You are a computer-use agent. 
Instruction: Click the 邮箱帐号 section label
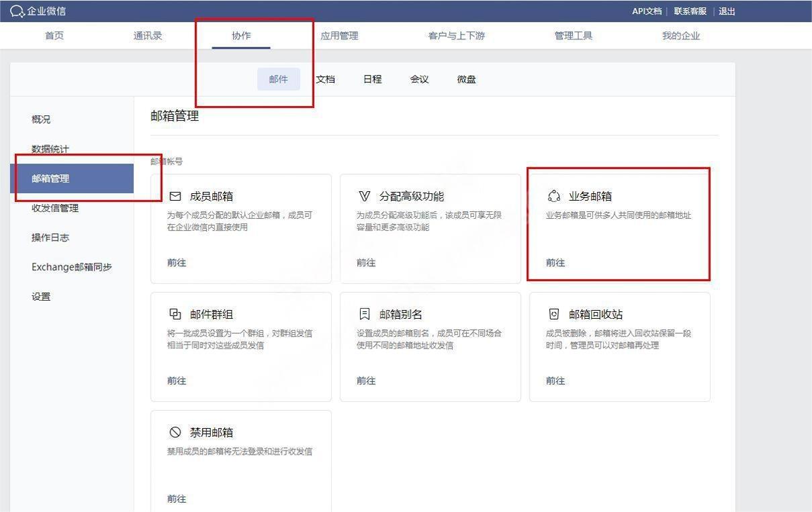click(167, 162)
